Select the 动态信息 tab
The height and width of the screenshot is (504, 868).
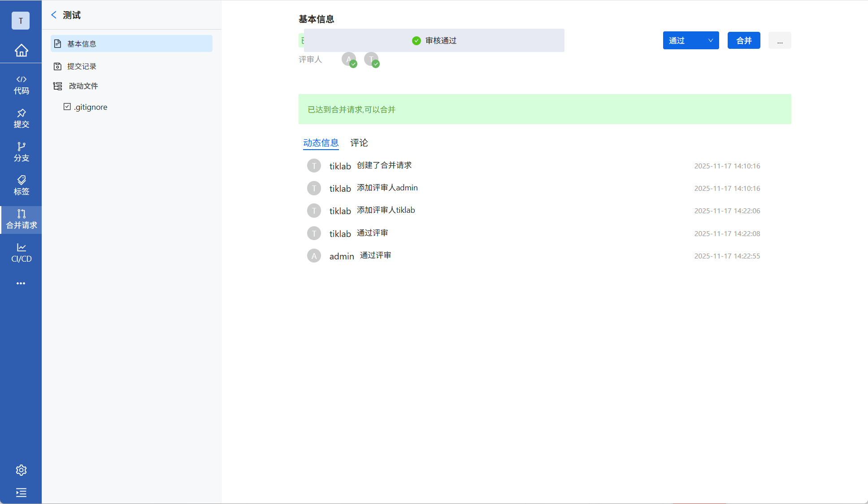click(321, 142)
